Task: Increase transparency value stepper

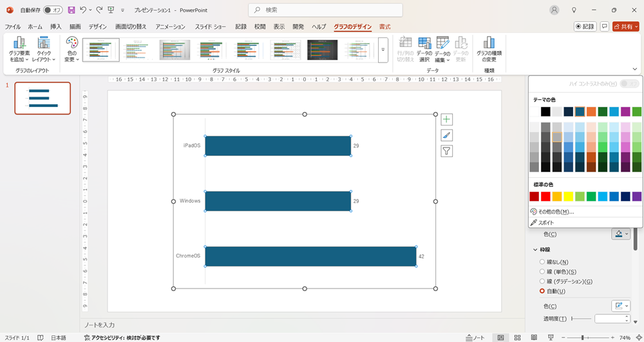Action: pos(627,316)
